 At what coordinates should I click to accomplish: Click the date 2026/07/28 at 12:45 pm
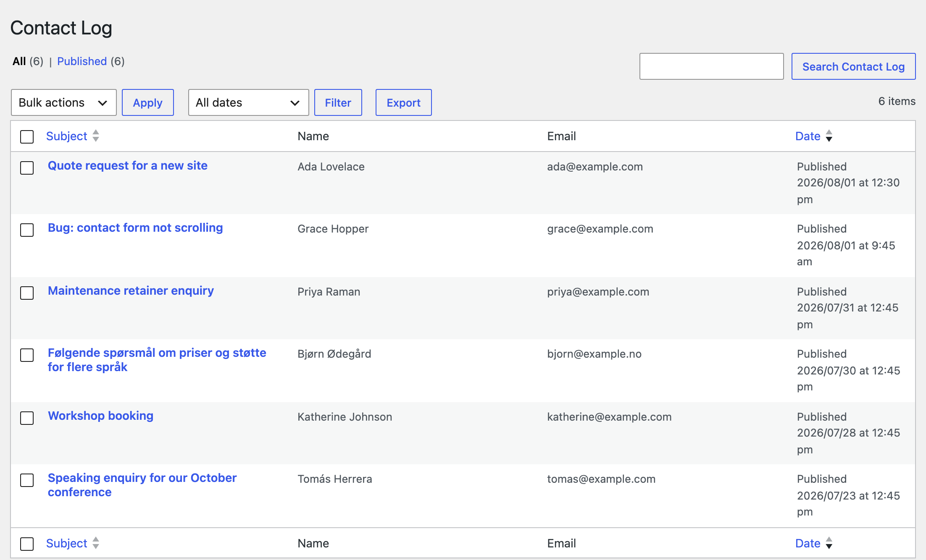pyautogui.click(x=848, y=441)
